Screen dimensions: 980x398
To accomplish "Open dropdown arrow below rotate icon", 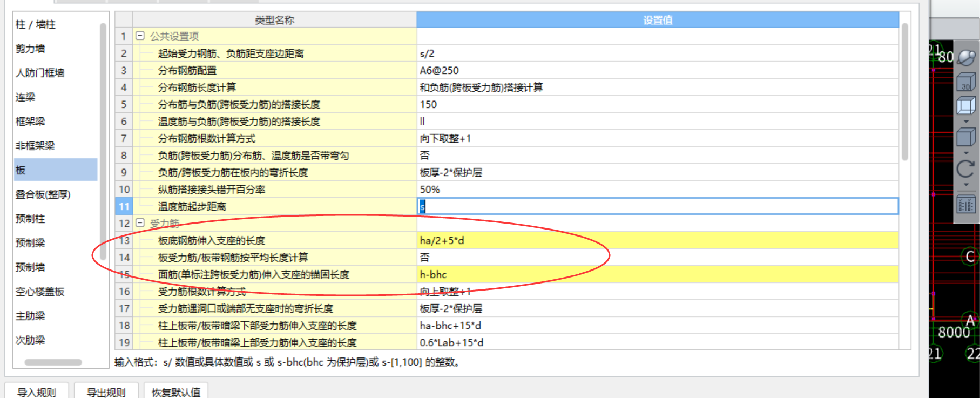I will [x=966, y=185].
